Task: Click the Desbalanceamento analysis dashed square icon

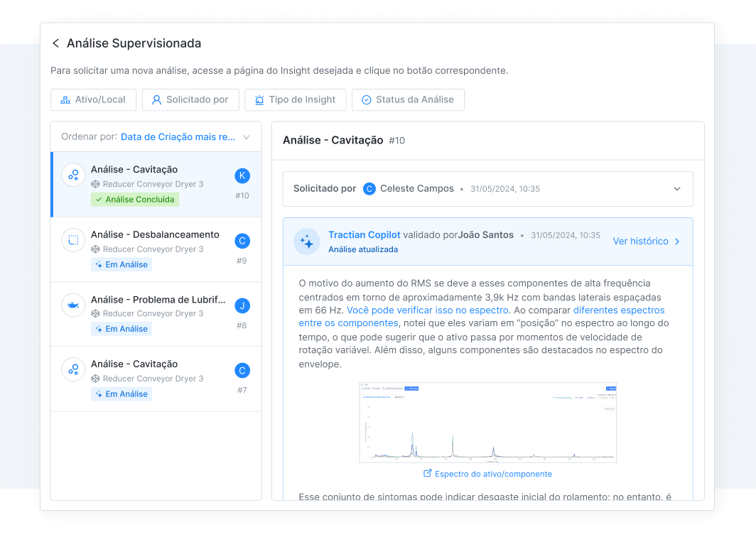Action: pos(73,240)
